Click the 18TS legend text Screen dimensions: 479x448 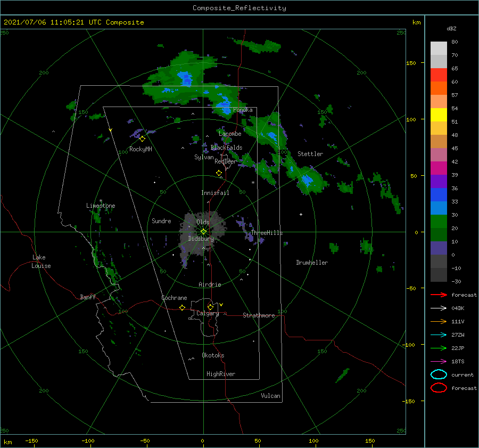(x=458, y=362)
